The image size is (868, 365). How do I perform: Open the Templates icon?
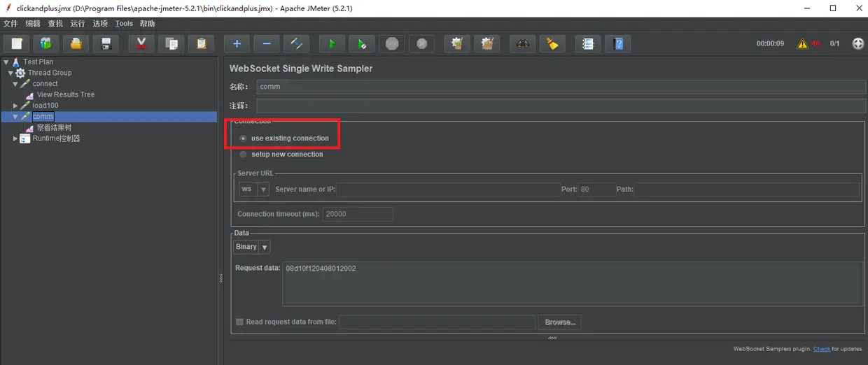(x=45, y=43)
